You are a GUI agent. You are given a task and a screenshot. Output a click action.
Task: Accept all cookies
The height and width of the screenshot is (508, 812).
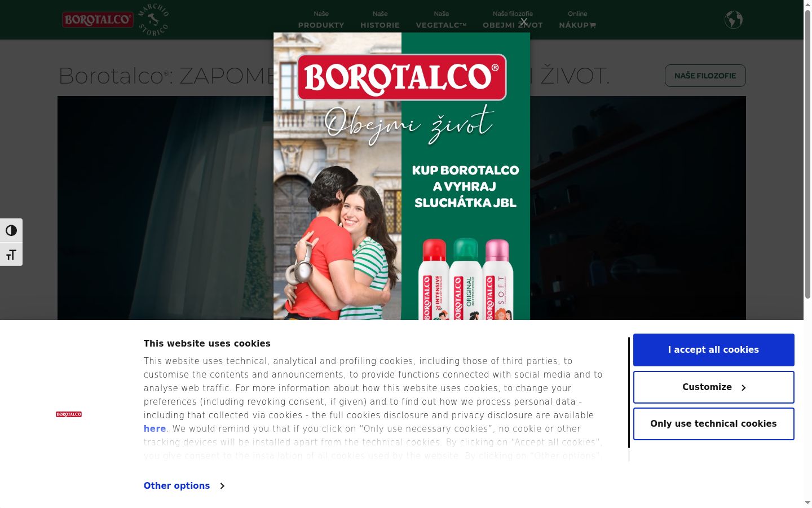pos(713,350)
